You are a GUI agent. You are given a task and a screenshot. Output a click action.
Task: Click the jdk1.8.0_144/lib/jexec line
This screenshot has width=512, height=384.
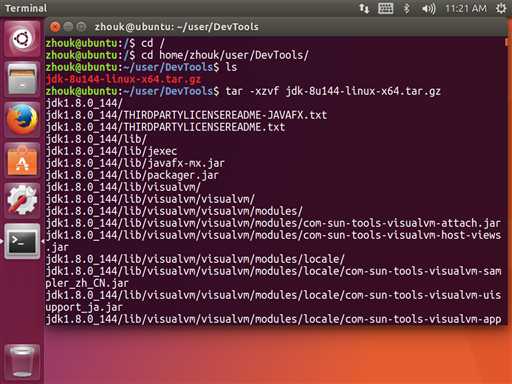pos(112,151)
